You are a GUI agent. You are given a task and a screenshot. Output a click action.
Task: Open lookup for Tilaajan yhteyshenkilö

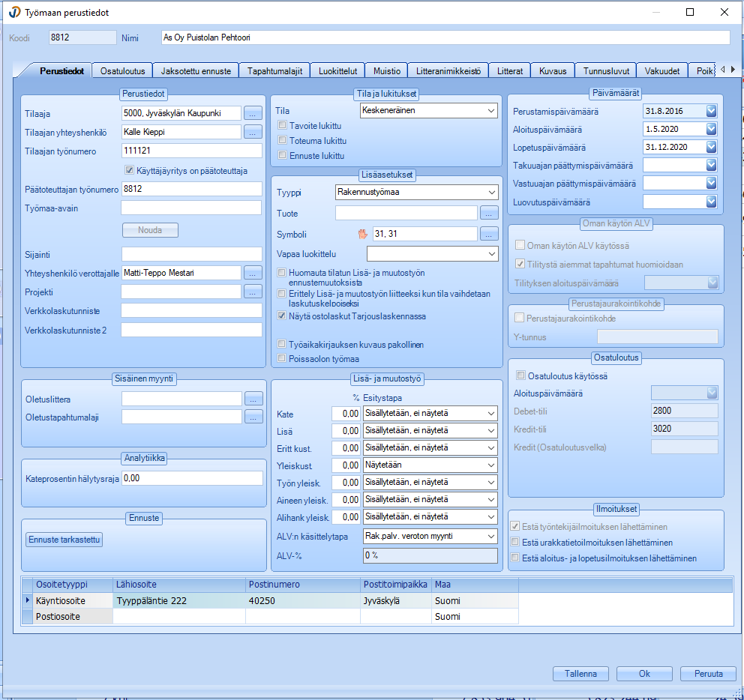[253, 132]
